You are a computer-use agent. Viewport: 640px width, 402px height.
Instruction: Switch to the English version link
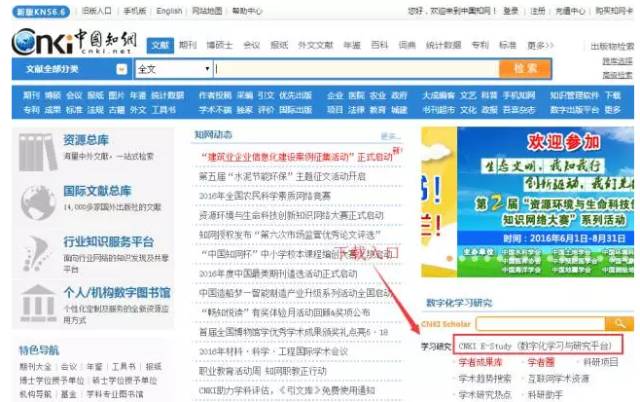click(169, 11)
